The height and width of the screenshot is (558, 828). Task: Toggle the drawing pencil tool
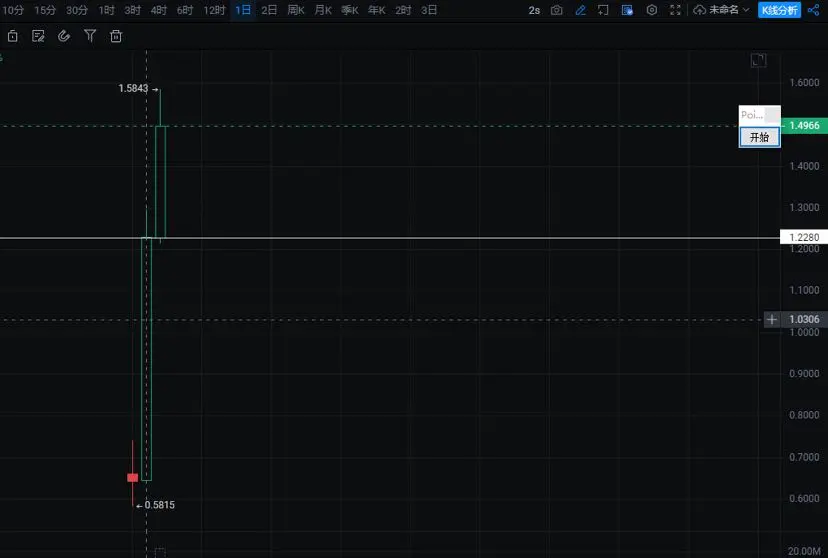tap(580, 10)
